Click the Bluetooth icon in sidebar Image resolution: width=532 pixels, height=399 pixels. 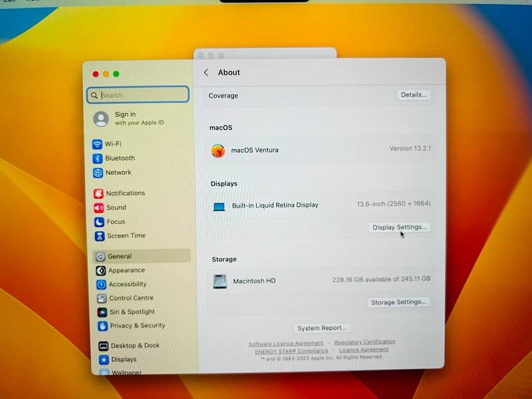click(98, 158)
